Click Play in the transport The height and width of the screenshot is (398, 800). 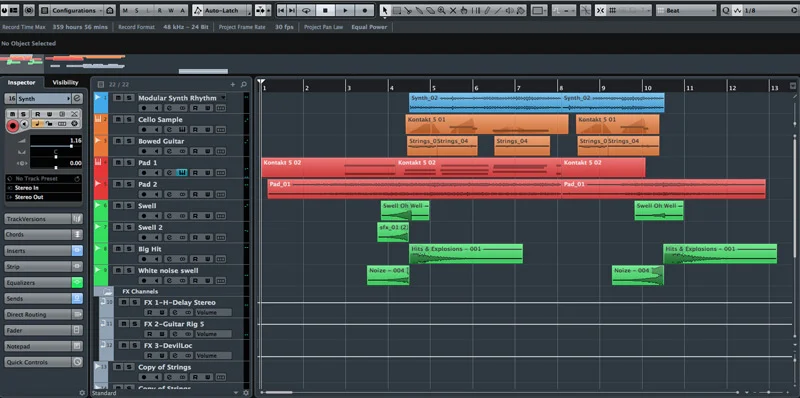pyautogui.click(x=345, y=10)
